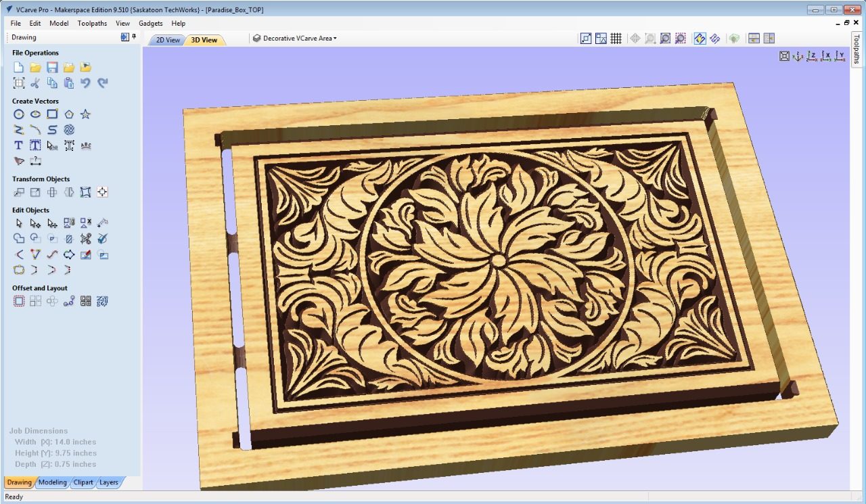Select the Draw Rectangle tool
Image resolution: width=866 pixels, height=504 pixels.
tap(52, 114)
